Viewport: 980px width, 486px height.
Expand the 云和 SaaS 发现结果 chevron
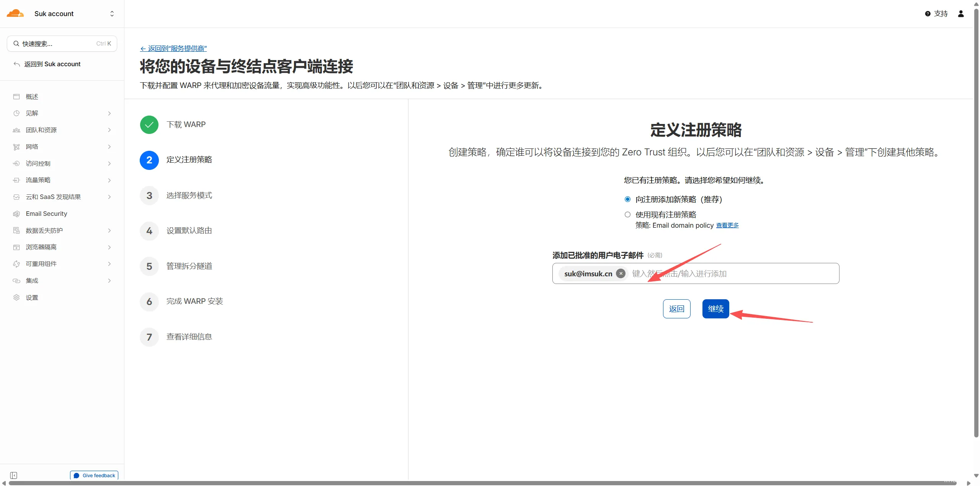click(109, 197)
